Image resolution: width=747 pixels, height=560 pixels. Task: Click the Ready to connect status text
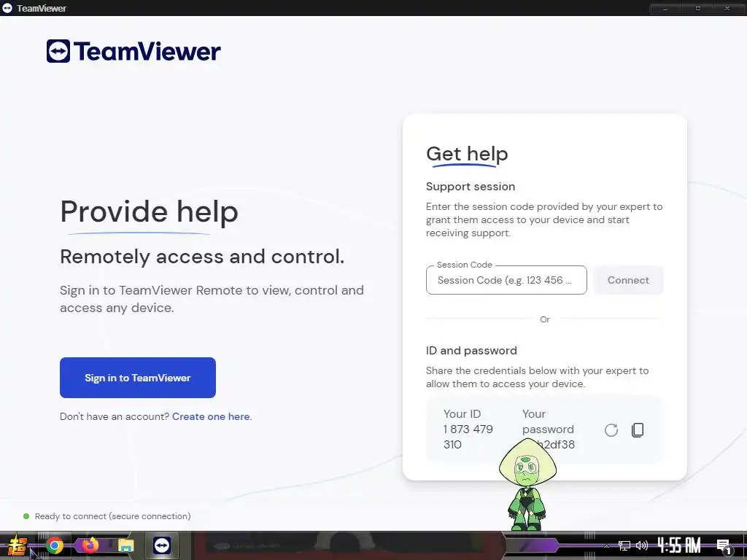112,516
